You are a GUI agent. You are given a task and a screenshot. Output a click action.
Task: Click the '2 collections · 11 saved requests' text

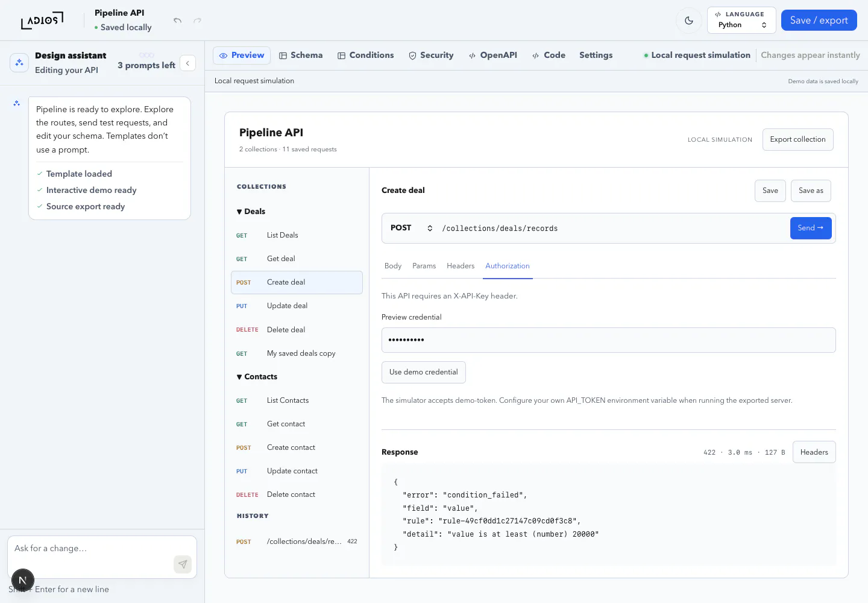click(288, 150)
